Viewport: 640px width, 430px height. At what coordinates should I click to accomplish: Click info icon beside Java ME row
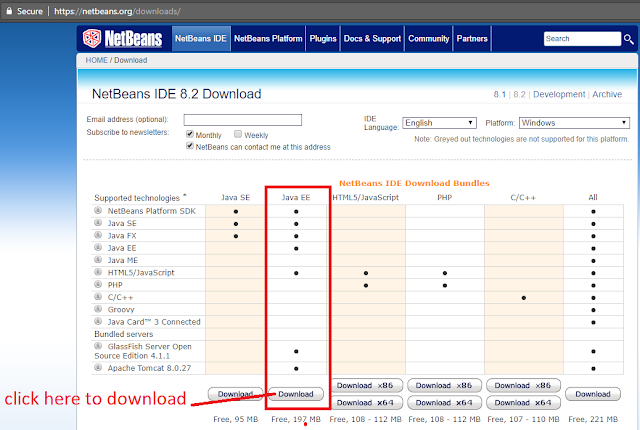pyautogui.click(x=98, y=259)
